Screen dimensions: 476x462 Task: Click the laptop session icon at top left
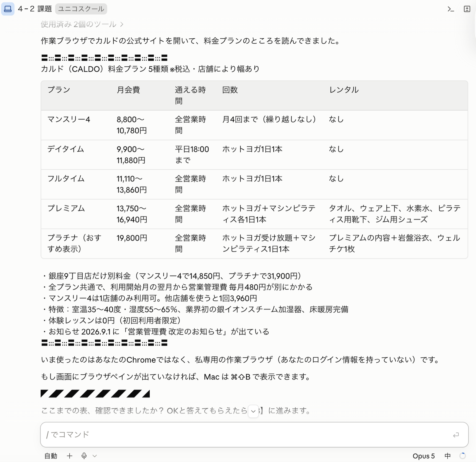coord(8,9)
